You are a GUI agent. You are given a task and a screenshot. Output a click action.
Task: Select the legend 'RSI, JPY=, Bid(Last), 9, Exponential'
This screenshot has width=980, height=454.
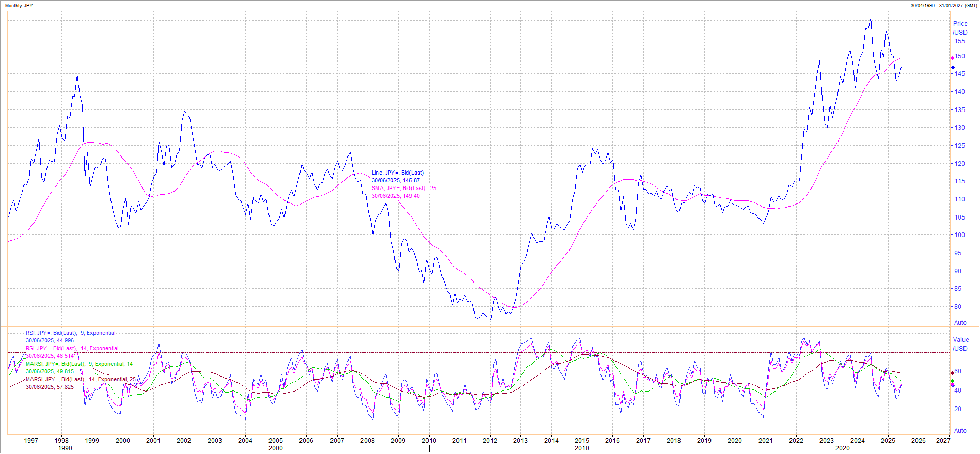71,333
